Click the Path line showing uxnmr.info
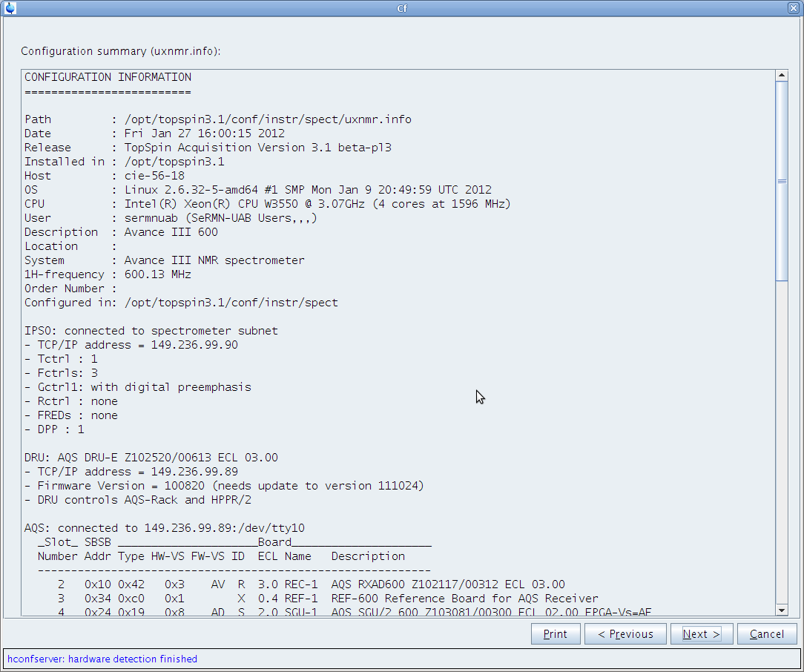 tap(217, 119)
